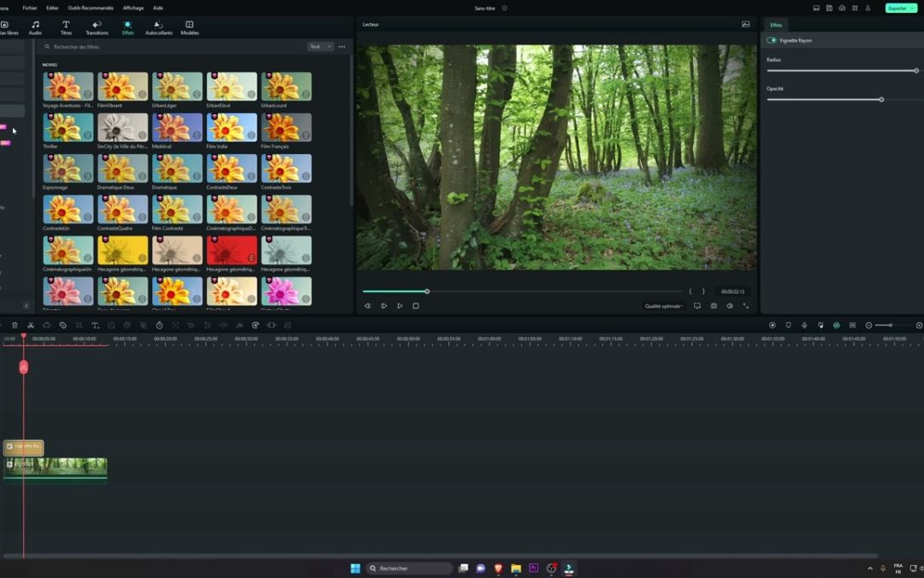The width and height of the screenshot is (924, 578).
Task: Open the Affichage menu
Action: [x=133, y=9]
